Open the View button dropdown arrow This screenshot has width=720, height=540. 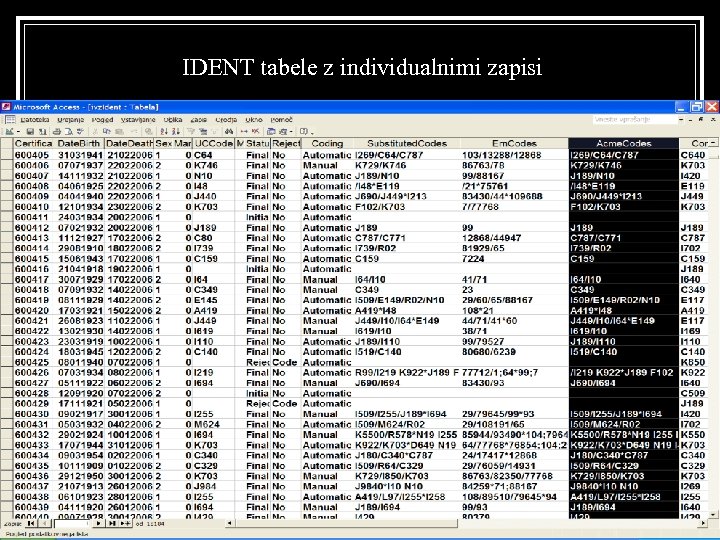point(16,132)
